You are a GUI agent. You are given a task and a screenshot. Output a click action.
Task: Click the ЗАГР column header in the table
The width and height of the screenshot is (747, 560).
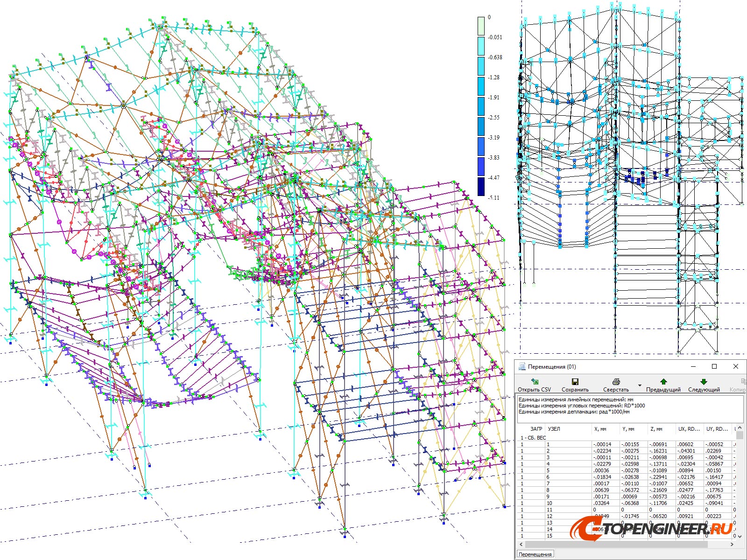tap(536, 428)
